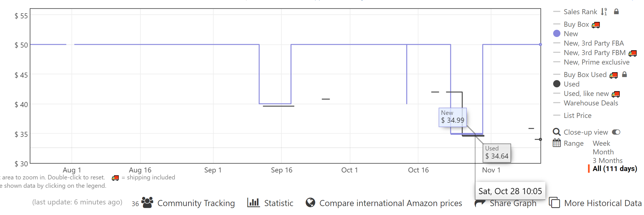Screen dimensions: 644x215
Task: Click the truck icon next to Buy Box
Action: [596, 24]
